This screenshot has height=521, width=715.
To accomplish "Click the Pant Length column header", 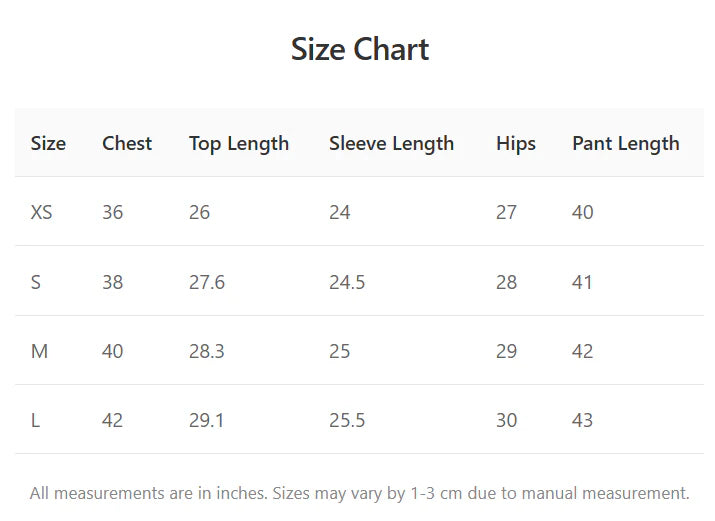I will pyautogui.click(x=625, y=143).
